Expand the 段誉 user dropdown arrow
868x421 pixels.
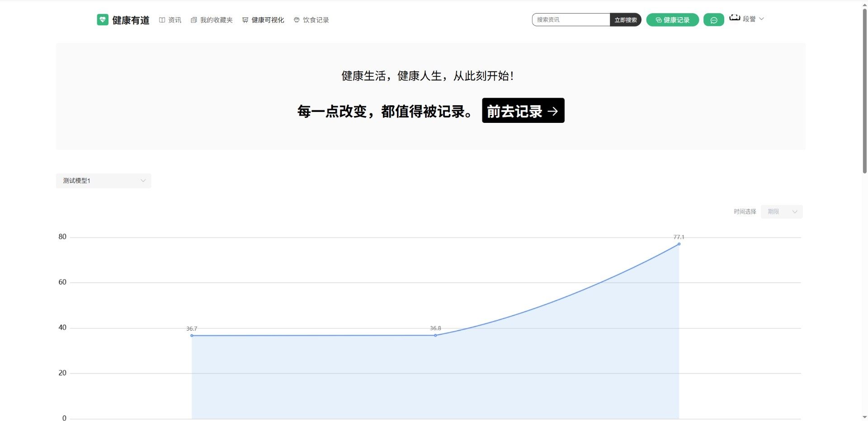click(762, 19)
